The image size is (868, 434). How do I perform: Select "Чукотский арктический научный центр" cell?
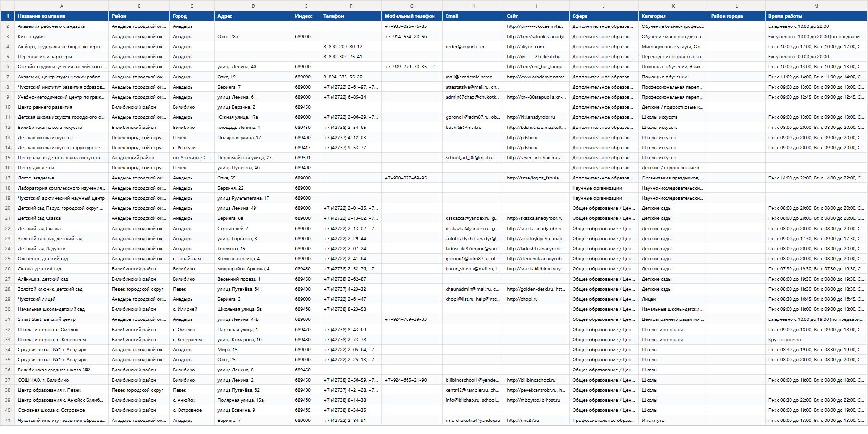[x=62, y=198]
